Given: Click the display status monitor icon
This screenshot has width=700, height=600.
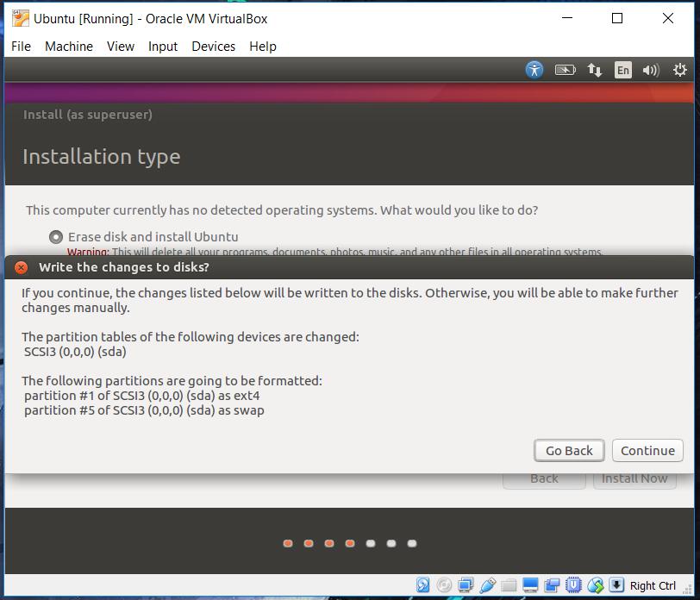Looking at the screenshot, I should [x=530, y=584].
